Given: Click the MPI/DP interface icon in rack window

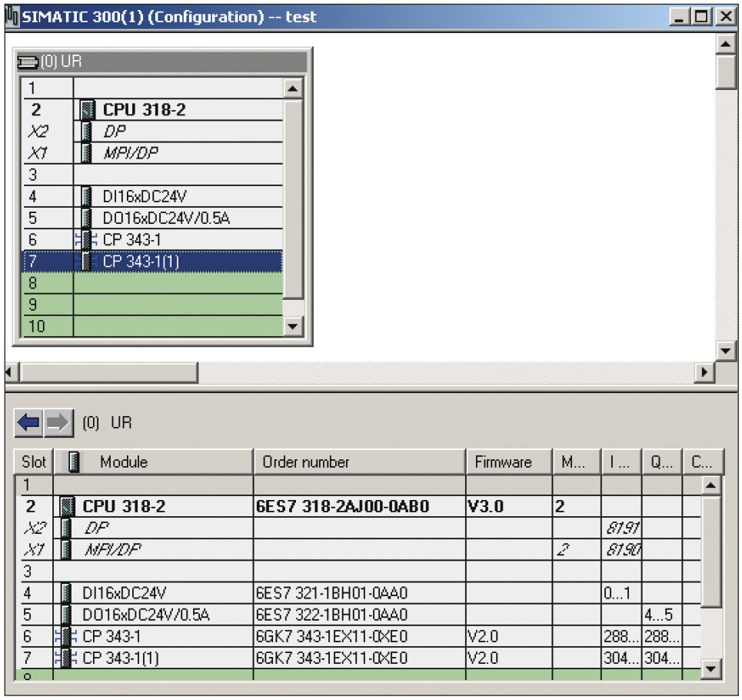Looking at the screenshot, I should (x=86, y=153).
